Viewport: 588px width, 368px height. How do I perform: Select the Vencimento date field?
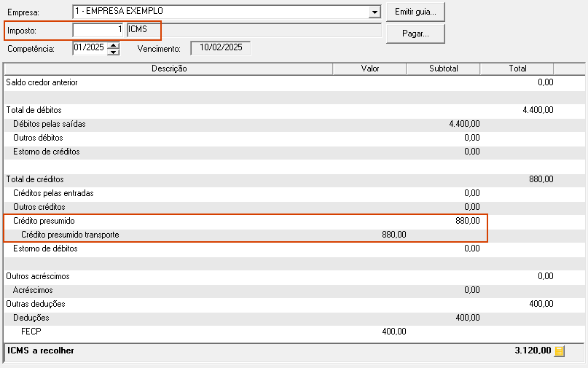[221, 48]
